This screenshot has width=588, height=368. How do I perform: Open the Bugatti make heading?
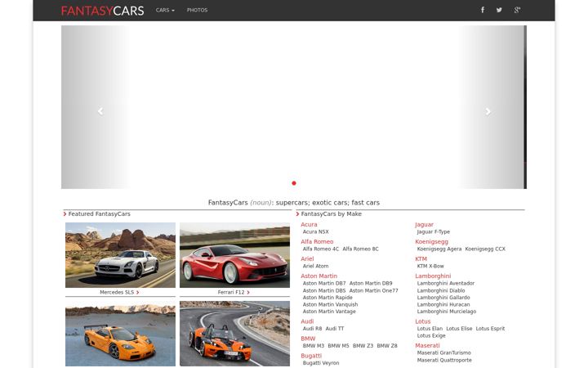[x=311, y=356]
